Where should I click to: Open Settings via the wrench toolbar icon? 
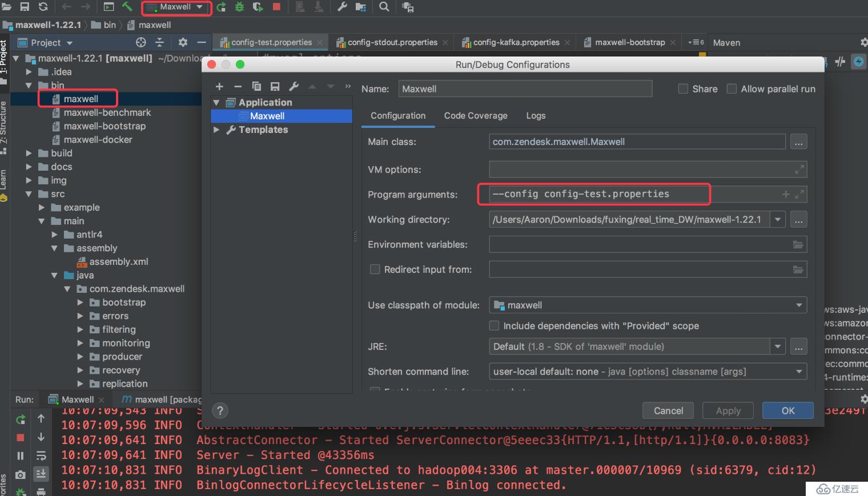(341, 7)
